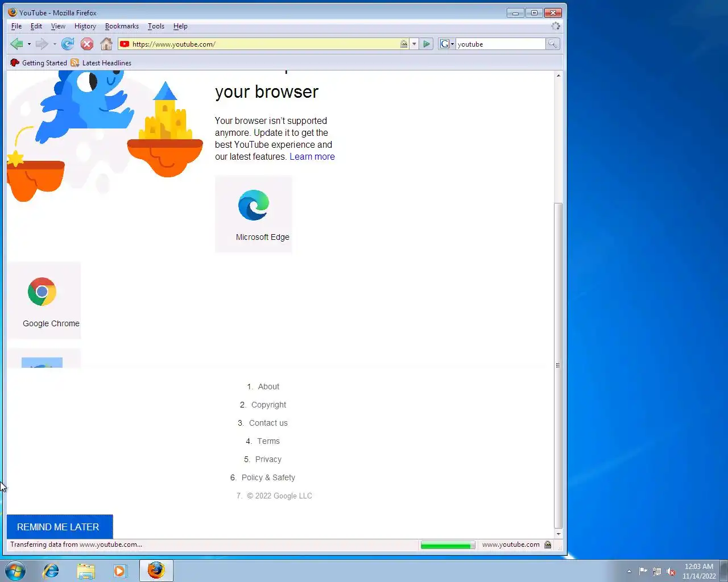Click the scrollbar up arrow

pyautogui.click(x=558, y=75)
